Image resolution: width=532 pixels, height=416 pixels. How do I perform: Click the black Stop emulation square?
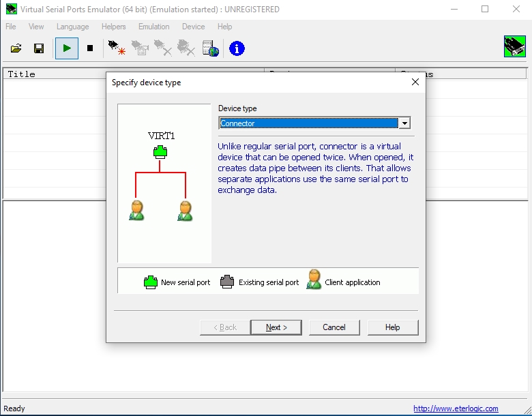(x=90, y=48)
